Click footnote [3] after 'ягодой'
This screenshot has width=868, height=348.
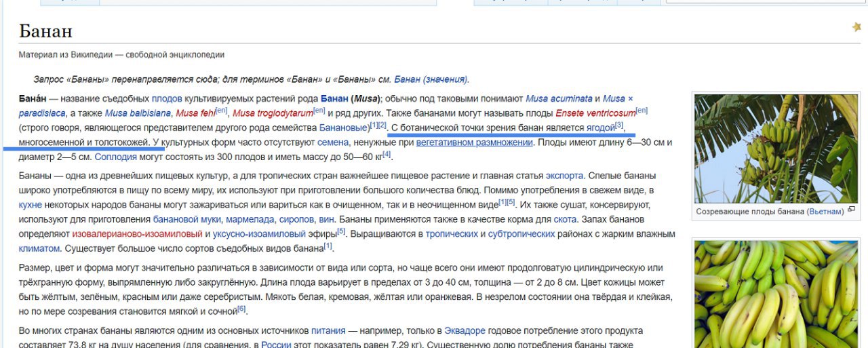618,125
